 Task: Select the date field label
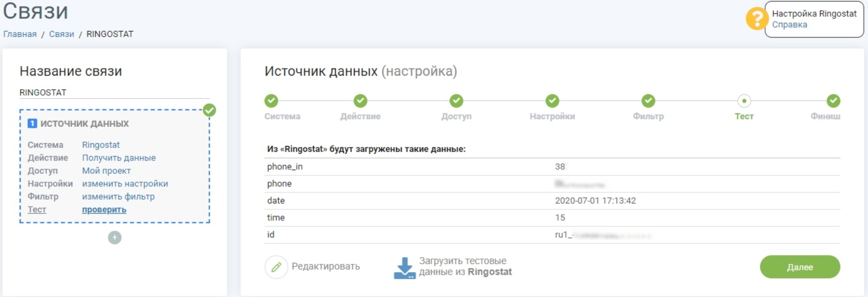click(276, 201)
